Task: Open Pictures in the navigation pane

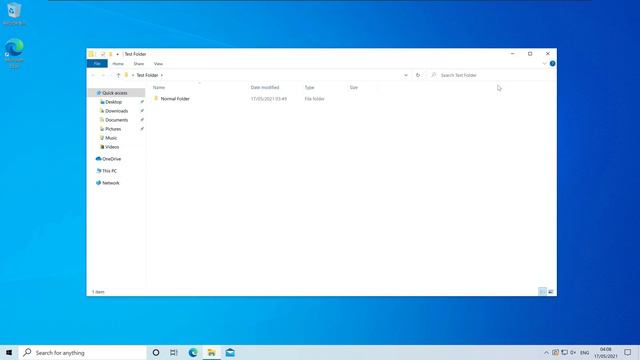Action: (x=113, y=129)
